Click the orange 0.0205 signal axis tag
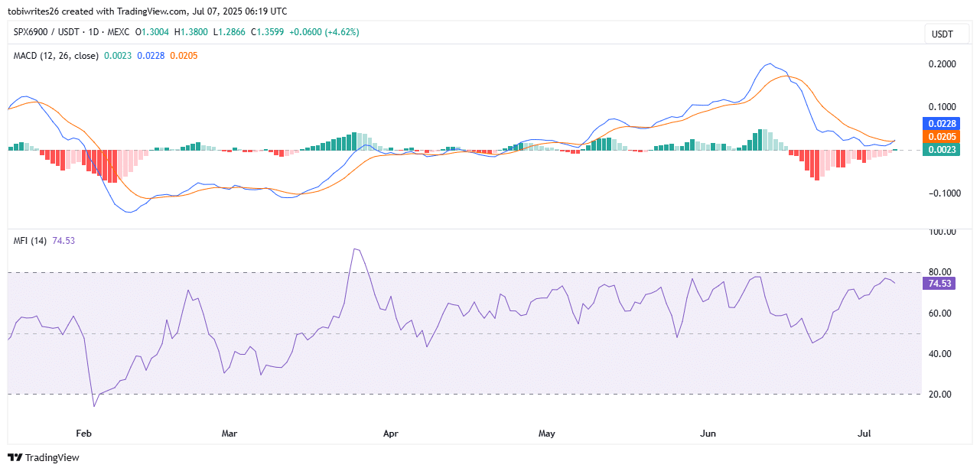 coord(943,137)
